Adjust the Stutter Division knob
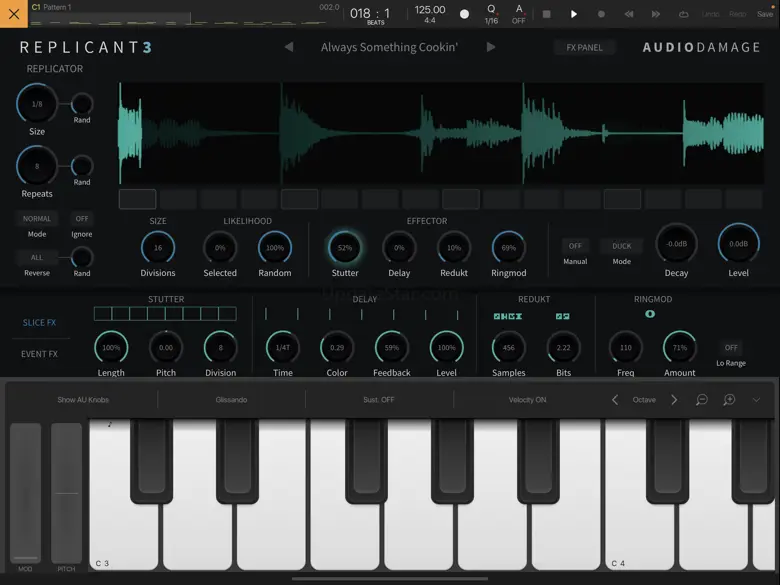Screen dimensions: 780x585 220,347
